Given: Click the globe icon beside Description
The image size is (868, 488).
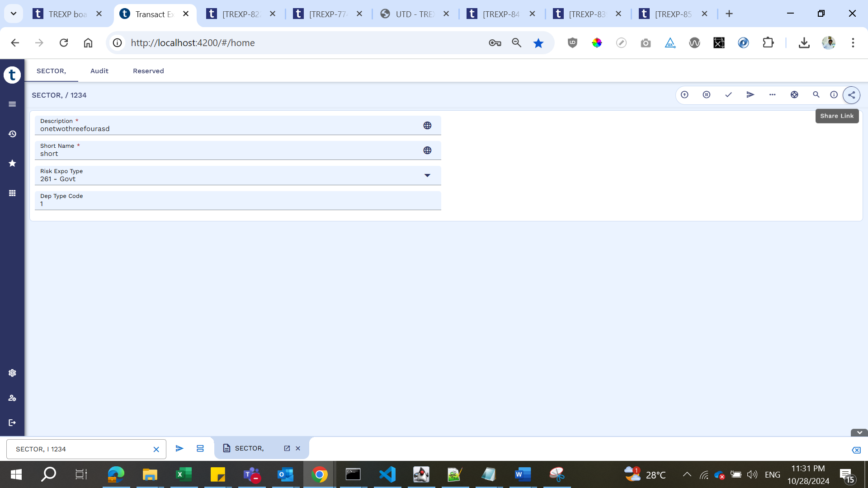Looking at the screenshot, I should coord(427,126).
